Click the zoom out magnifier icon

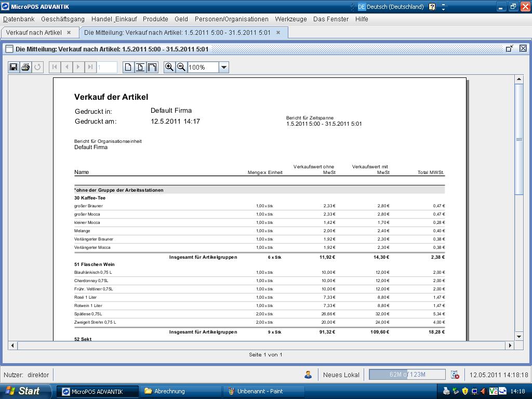point(181,67)
